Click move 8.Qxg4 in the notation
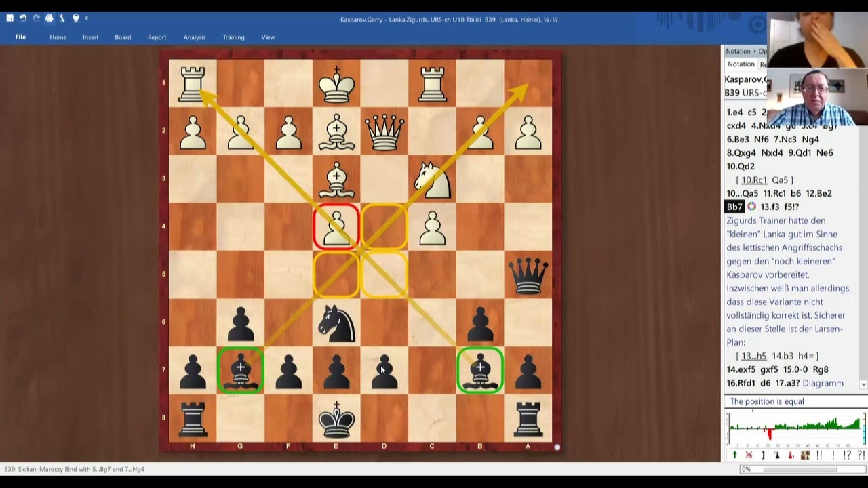The height and width of the screenshot is (488, 868). click(x=743, y=152)
